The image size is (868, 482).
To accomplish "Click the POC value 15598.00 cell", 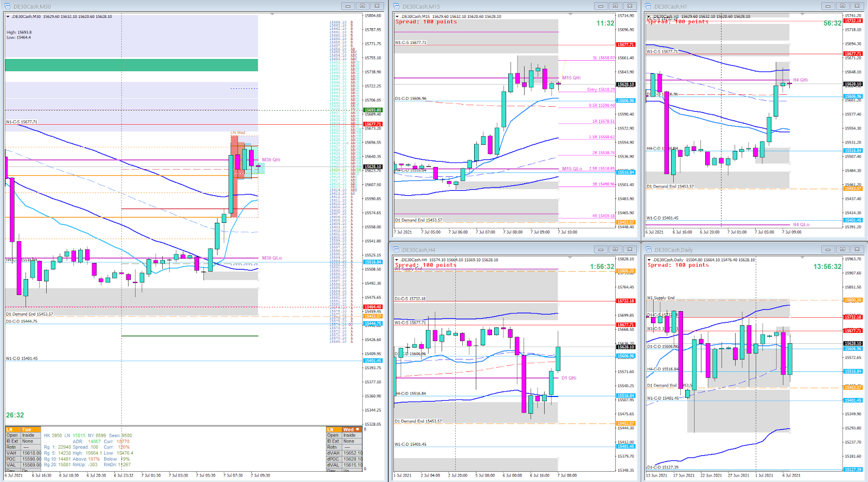I will (31, 459).
